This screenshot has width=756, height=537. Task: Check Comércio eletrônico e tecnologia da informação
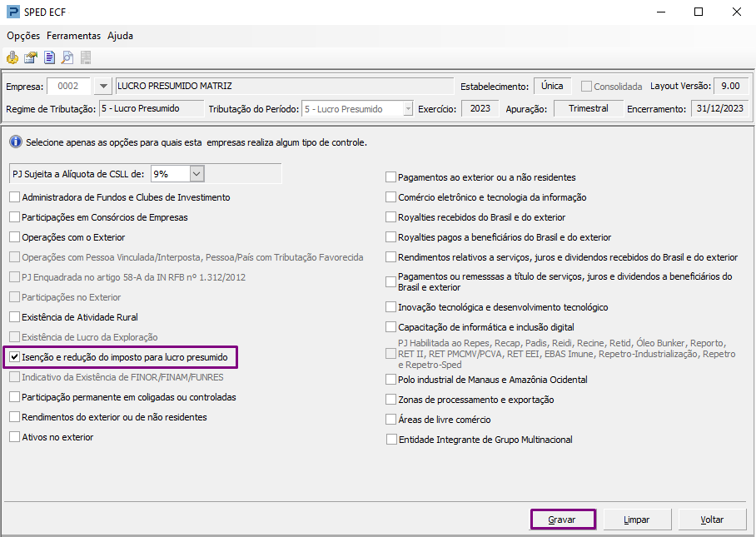pyautogui.click(x=391, y=197)
